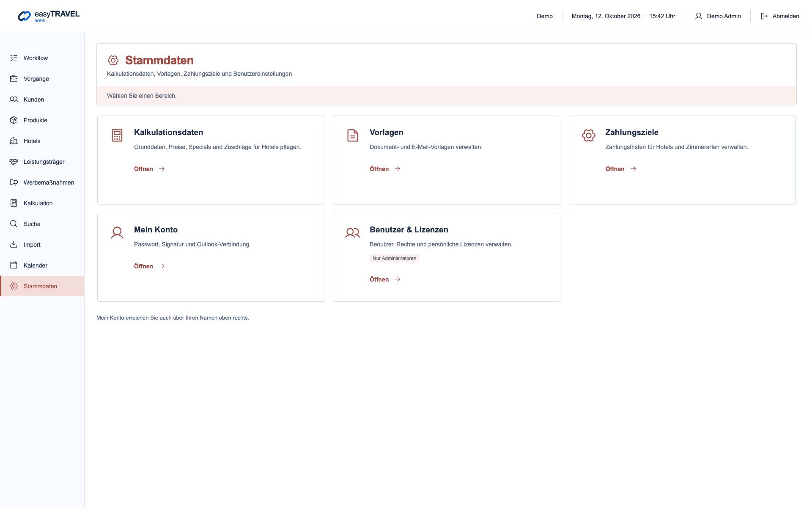
Task: Click the Workflow checklist icon in sidebar
Action: 14,58
